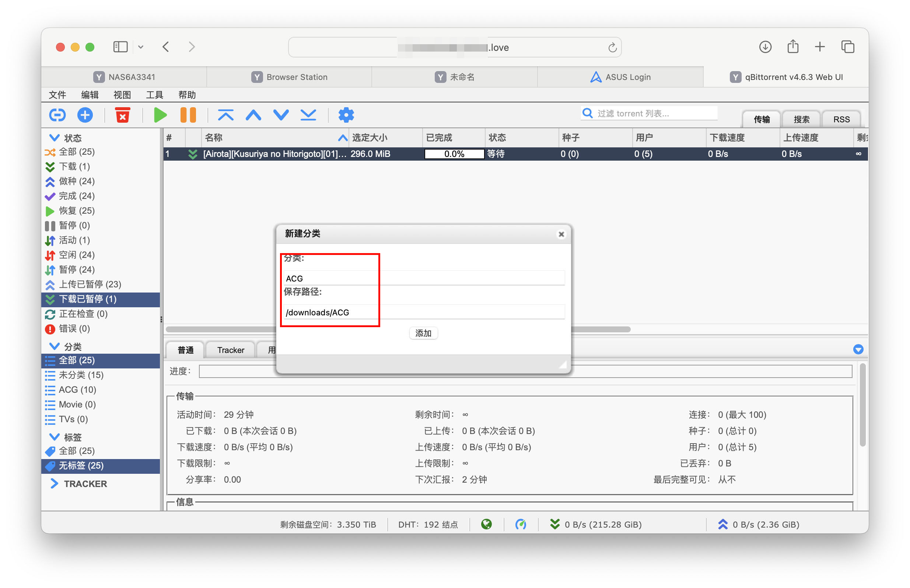
Task: Click the orange pause icon
Action: tap(188, 115)
